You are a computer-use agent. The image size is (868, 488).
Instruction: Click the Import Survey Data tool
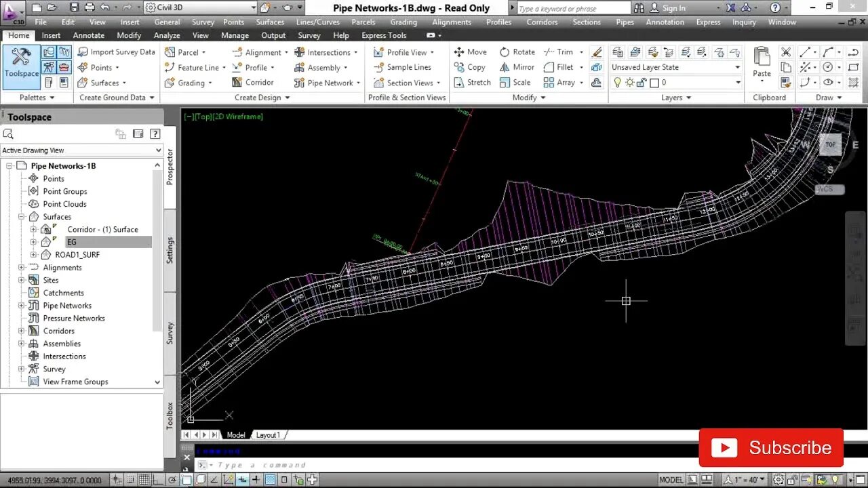click(116, 52)
